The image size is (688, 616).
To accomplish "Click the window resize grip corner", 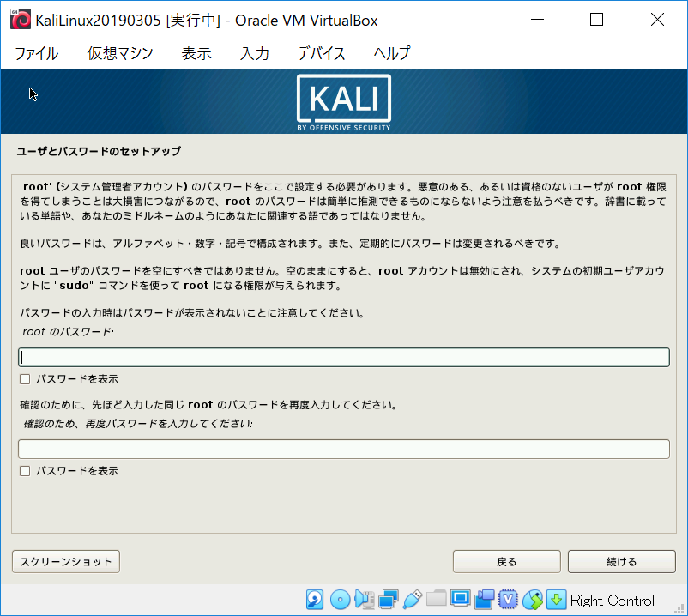I will click(679, 608).
